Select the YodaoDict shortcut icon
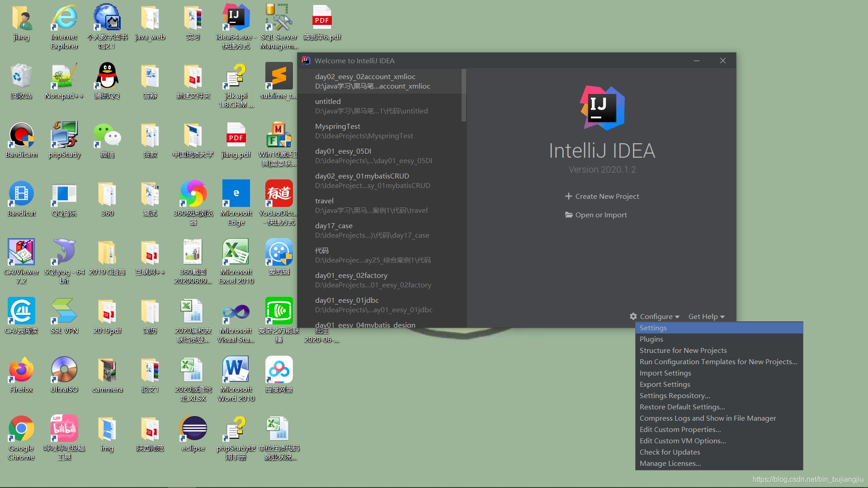868x488 pixels. 279,203
